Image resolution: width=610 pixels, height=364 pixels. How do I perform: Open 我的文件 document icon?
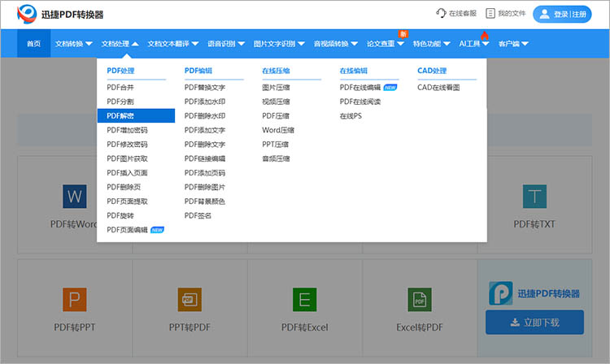[490, 13]
